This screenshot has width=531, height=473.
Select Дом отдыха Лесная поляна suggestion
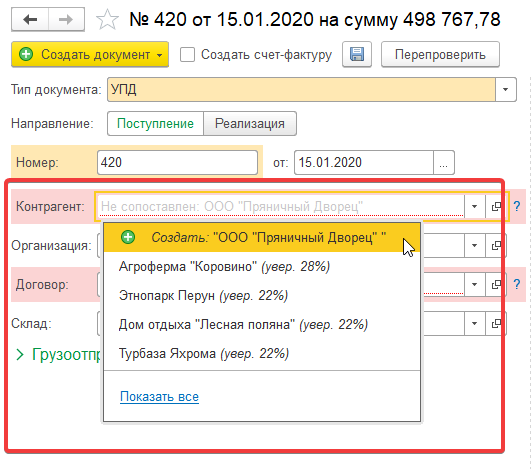coord(262,324)
